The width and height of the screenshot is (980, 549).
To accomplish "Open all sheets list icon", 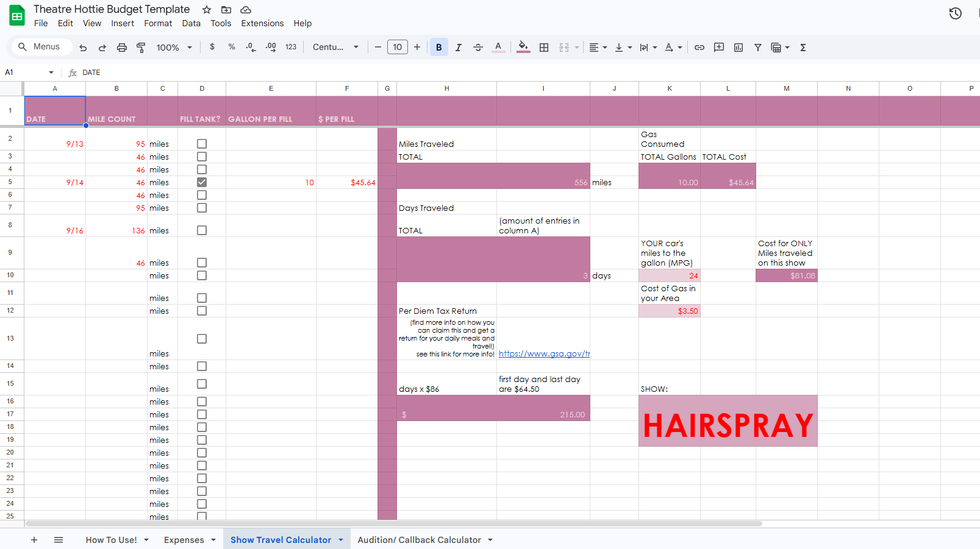I will pos(59,540).
